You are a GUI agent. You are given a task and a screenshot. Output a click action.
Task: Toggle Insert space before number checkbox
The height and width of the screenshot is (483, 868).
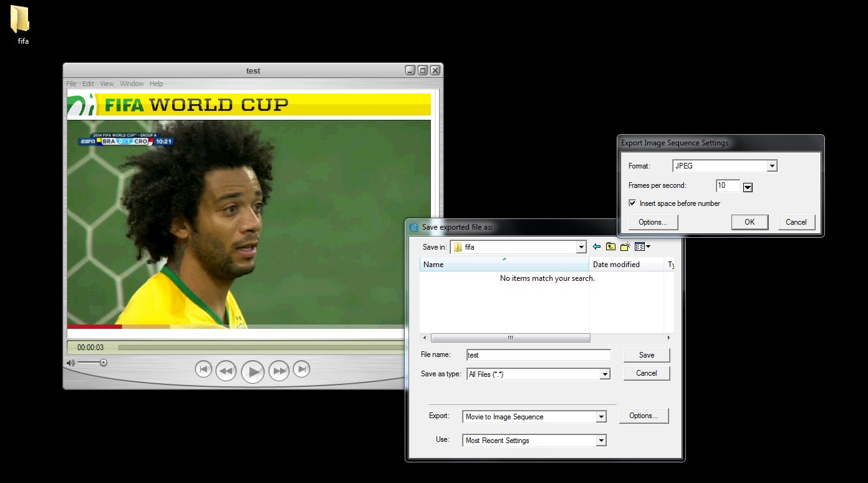[632, 203]
